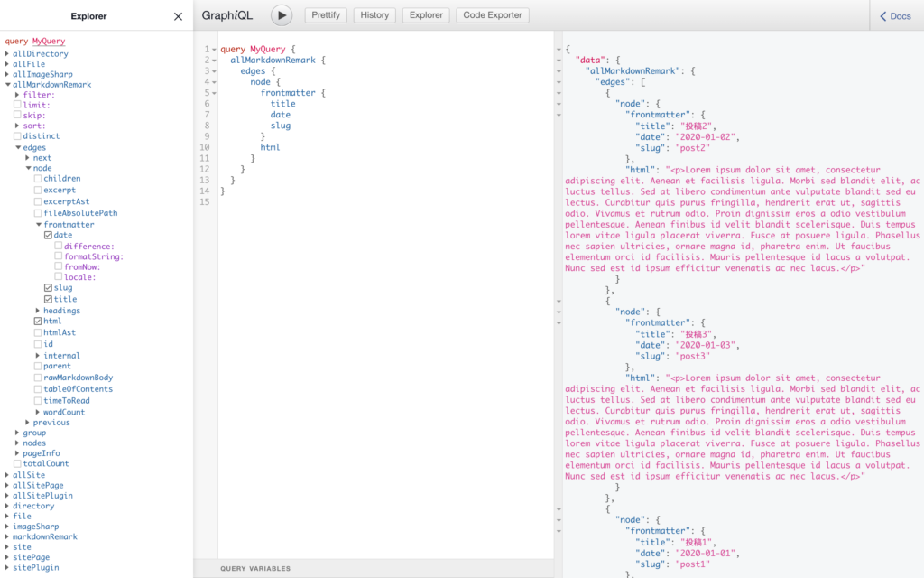Screen dimensions: 924x578
Task: Check the distinct field
Action: point(17,135)
